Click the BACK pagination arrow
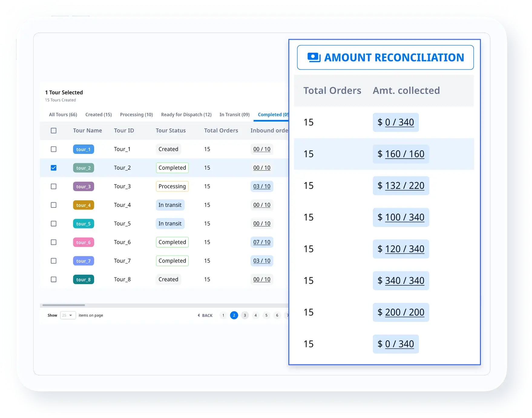The width and height of the screenshot is (532, 418). pyautogui.click(x=205, y=315)
